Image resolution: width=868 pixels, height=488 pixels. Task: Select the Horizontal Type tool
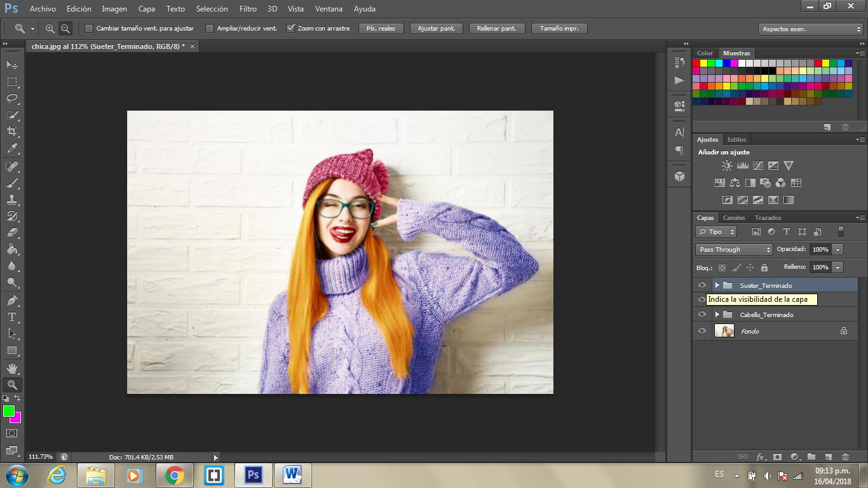pos(12,316)
